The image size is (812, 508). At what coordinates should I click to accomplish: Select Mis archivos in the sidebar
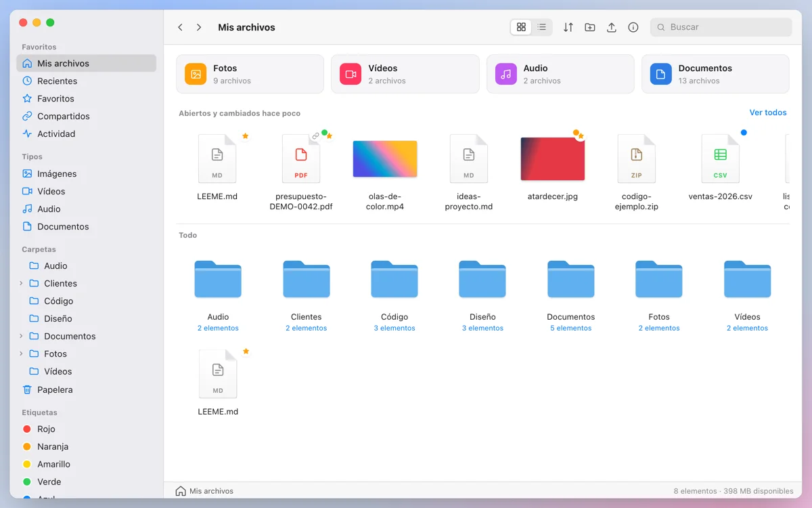87,63
